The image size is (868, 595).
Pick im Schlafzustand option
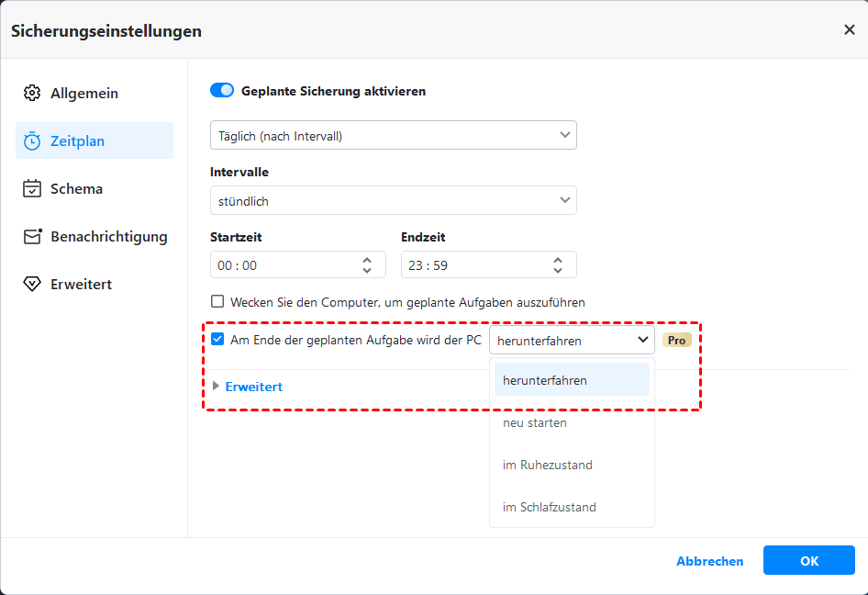pyautogui.click(x=549, y=508)
